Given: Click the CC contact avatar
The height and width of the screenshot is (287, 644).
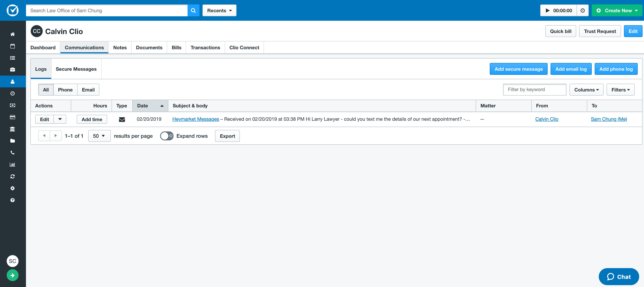Looking at the screenshot, I should click(x=37, y=31).
